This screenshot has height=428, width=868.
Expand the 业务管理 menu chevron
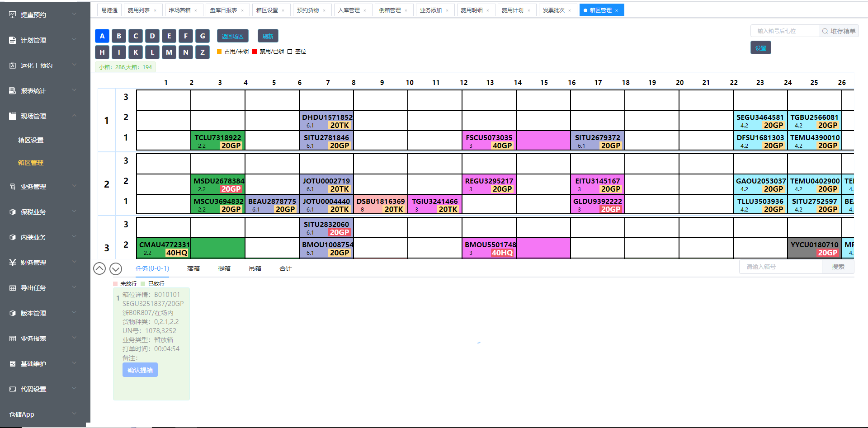[74, 186]
